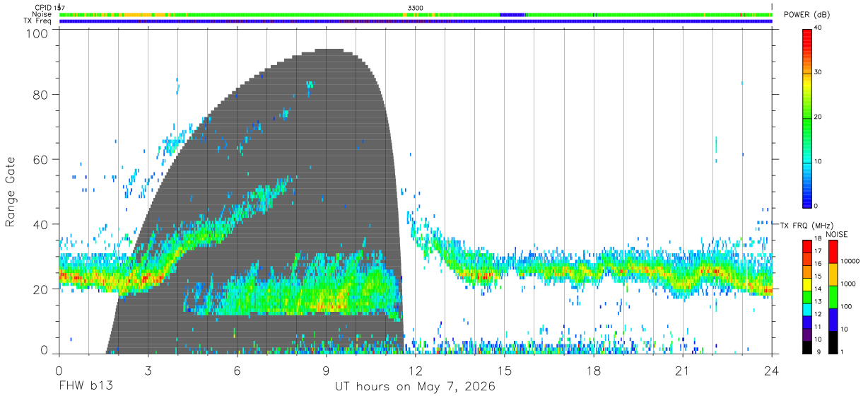Click the Noise row label

pyautogui.click(x=42, y=14)
